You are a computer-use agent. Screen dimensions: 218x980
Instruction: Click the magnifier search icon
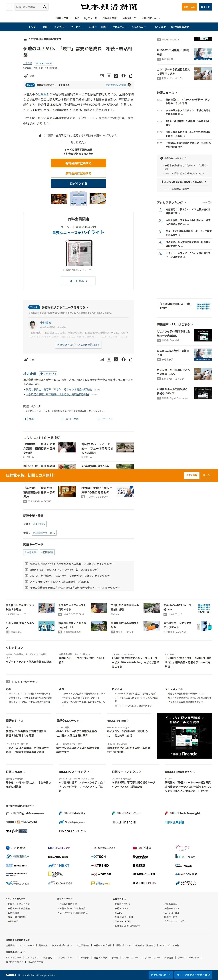click(x=45, y=7)
